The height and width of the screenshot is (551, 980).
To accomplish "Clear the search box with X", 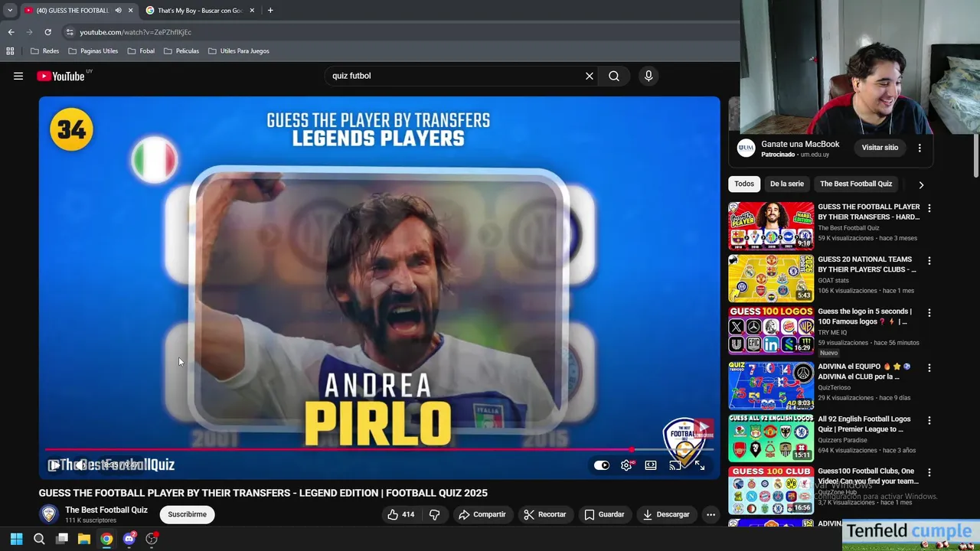I will pyautogui.click(x=590, y=76).
